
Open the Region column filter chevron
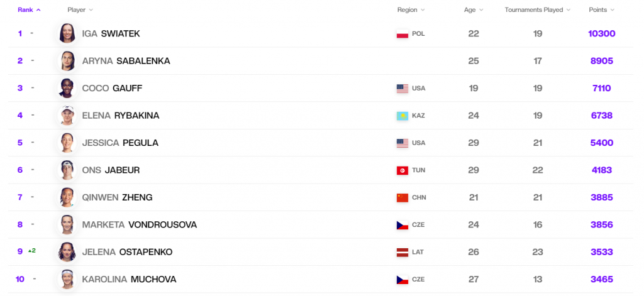tap(423, 10)
